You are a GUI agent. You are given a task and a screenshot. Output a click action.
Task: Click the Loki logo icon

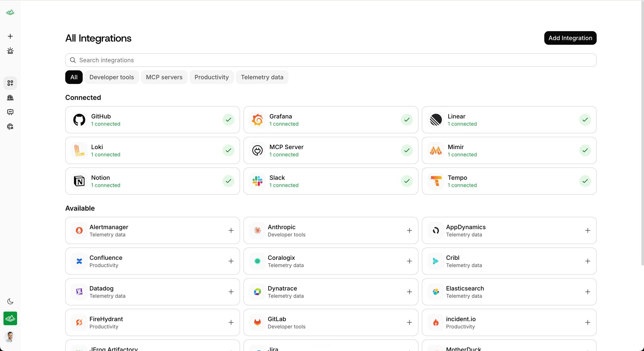tap(79, 150)
